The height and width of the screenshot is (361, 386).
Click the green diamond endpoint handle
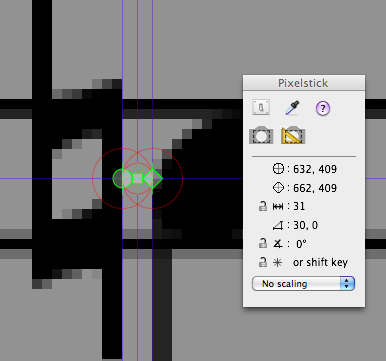[153, 179]
